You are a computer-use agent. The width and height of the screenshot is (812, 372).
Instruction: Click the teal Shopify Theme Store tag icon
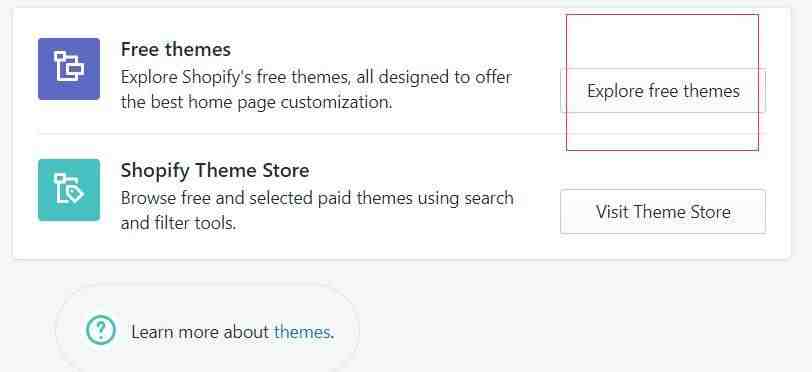point(69,190)
